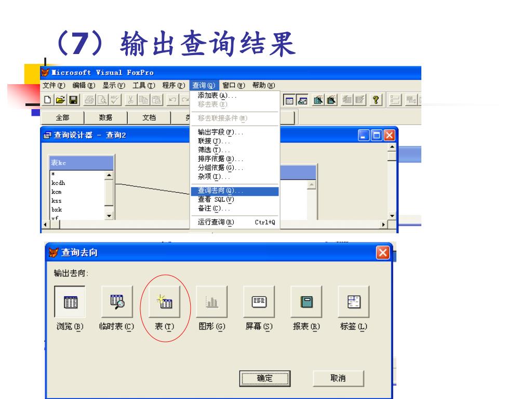Viewport: 532px width, 399px height.
Task: Click query designer horizontal scroll right arrow
Action: [383, 224]
